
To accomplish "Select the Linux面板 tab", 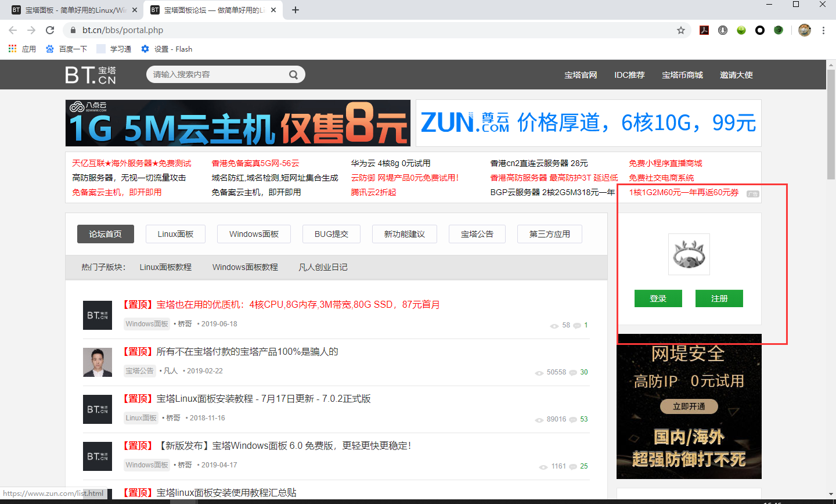I will [x=175, y=234].
